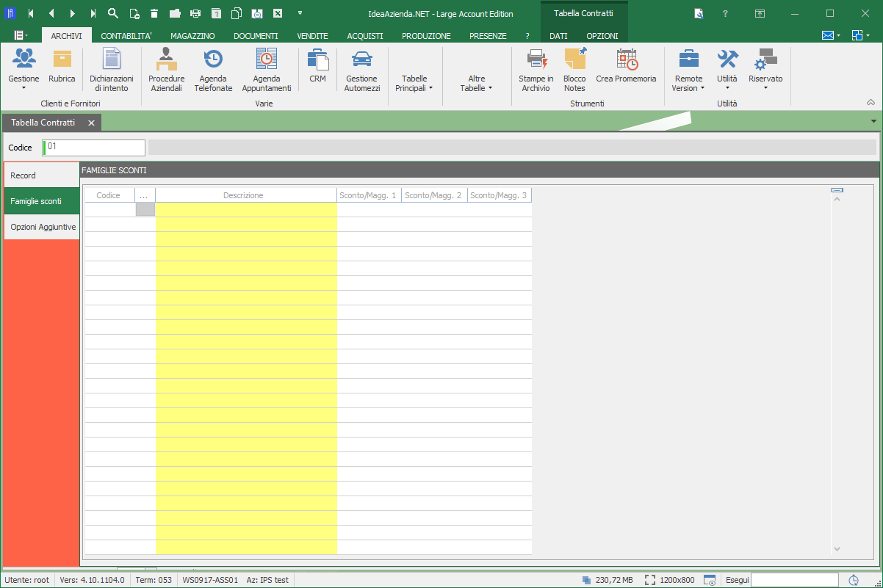Click Crea Promemoria

[626, 66]
